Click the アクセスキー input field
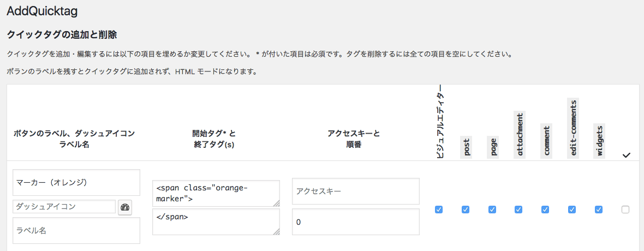 (356, 191)
